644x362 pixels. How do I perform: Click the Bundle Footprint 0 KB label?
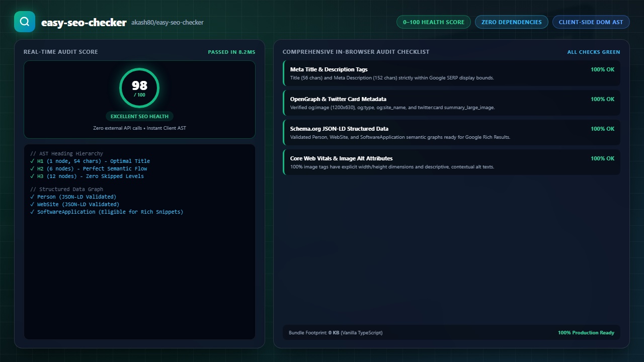[336, 333]
